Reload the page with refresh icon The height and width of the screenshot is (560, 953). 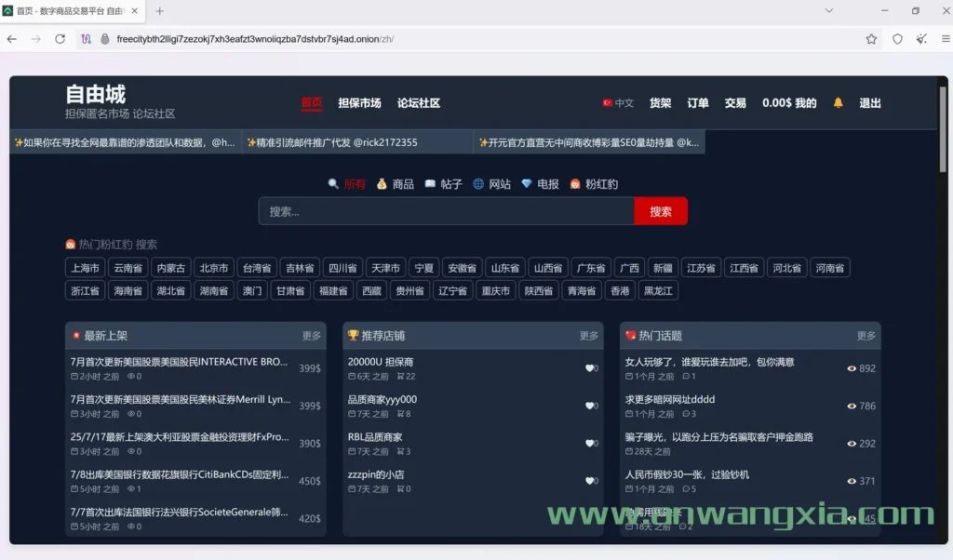(60, 39)
